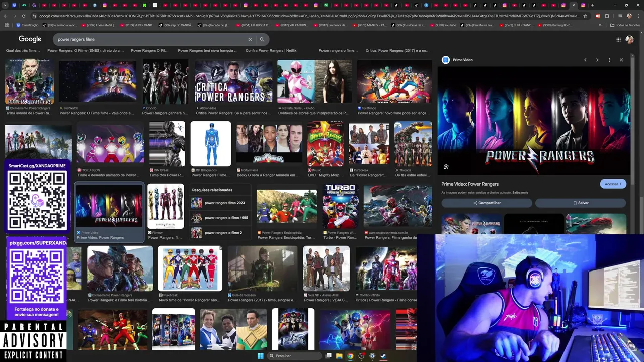Go to previous image in preview panel
Screen dimensions: 644x362
click(x=585, y=60)
